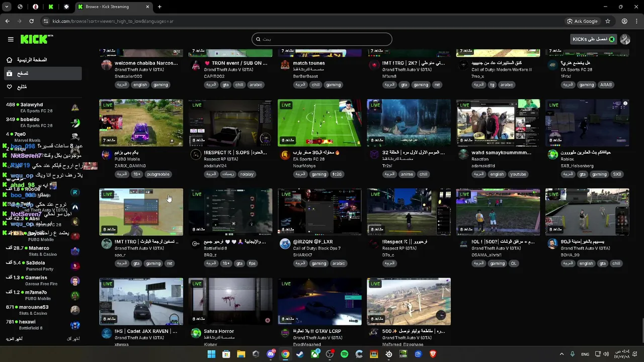The width and height of the screenshot is (644, 362).
Task: Click SXB_Heisenberg streamer avatar
Action: coord(552,154)
